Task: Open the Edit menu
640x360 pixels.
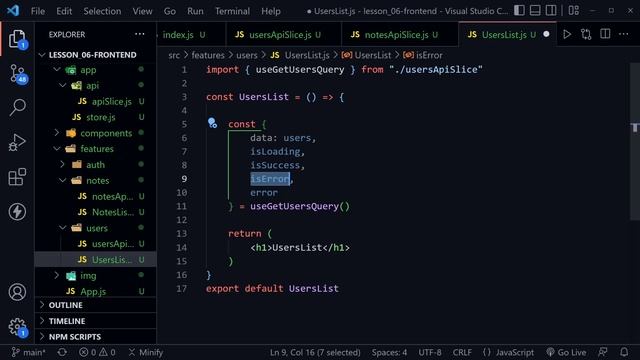Action: (64, 11)
